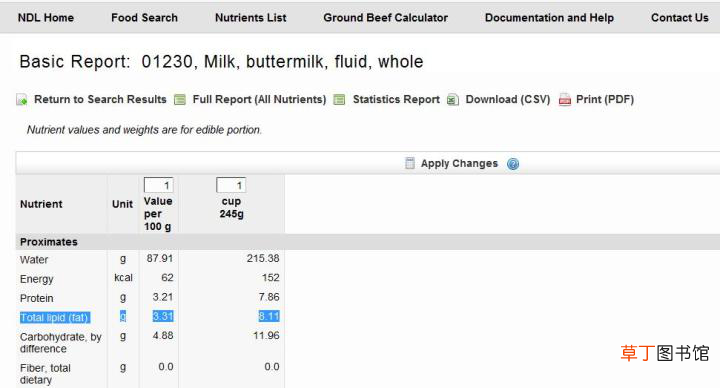Click the Print PDF icon

(x=565, y=99)
